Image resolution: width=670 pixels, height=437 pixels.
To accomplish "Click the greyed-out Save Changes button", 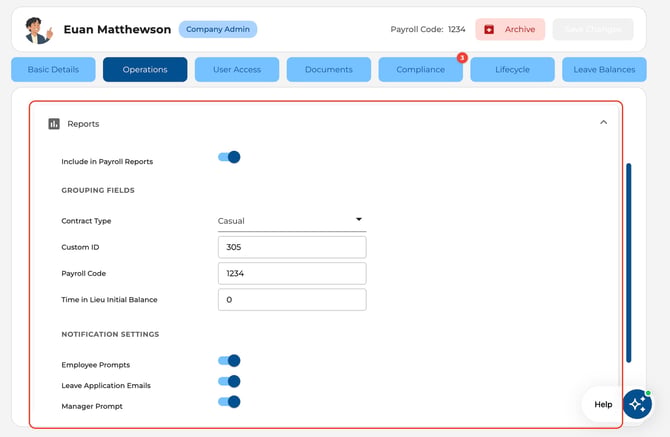I will pyautogui.click(x=593, y=29).
